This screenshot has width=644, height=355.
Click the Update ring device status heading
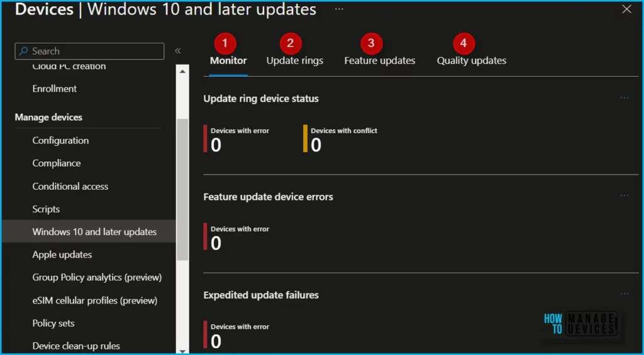[261, 99]
